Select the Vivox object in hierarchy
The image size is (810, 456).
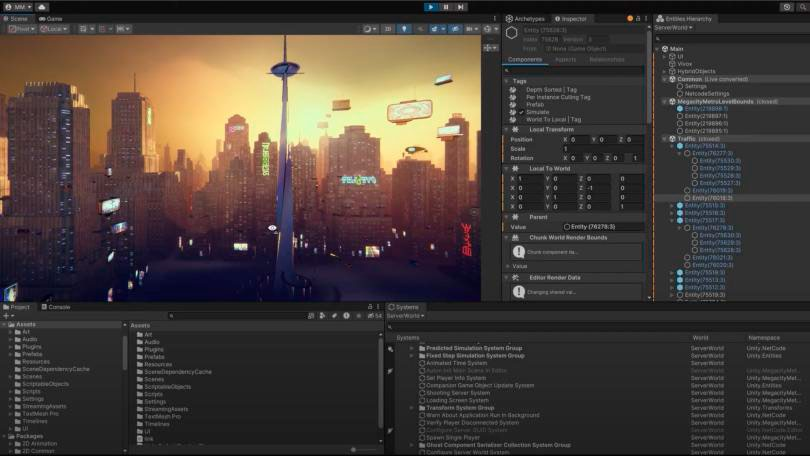point(684,64)
